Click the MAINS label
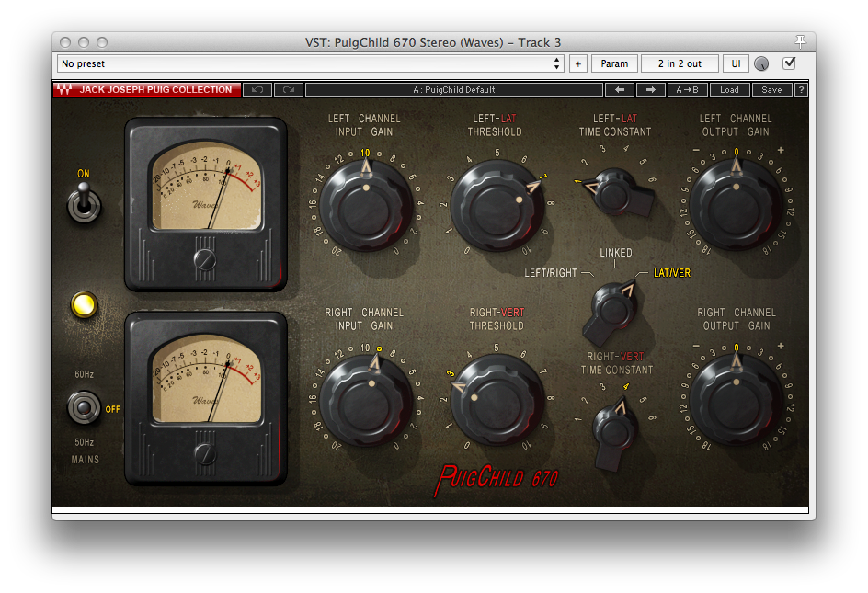The width and height of the screenshot is (868, 593). [85, 460]
